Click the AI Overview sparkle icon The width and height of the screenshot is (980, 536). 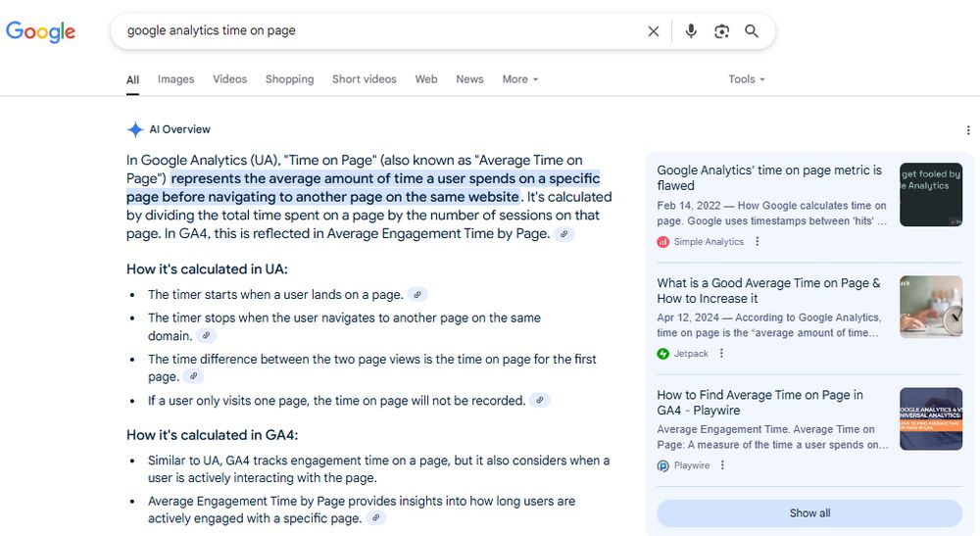click(135, 129)
